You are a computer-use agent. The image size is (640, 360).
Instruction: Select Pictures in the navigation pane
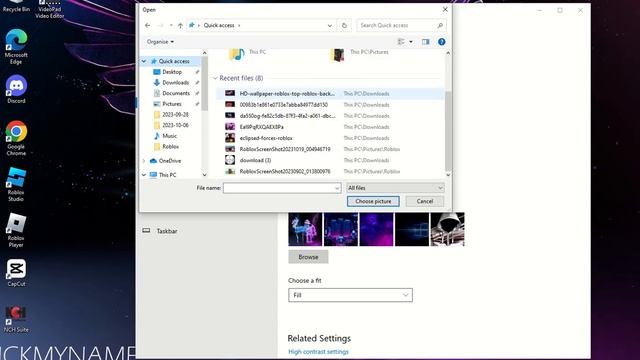(x=172, y=104)
